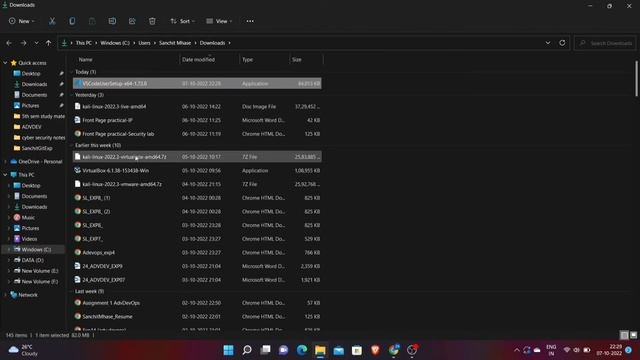Click This PC in breadcrumb path
Viewport: 640px width, 360px height.
click(x=84, y=43)
